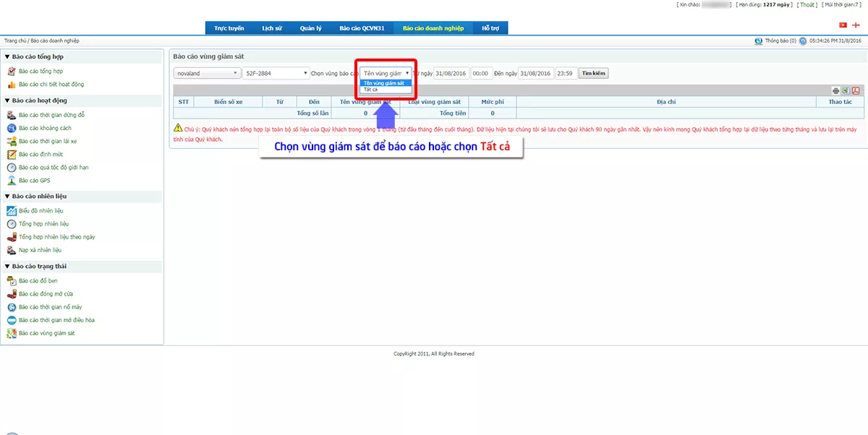
Task: Log out via the Thoát link
Action: tap(807, 4)
